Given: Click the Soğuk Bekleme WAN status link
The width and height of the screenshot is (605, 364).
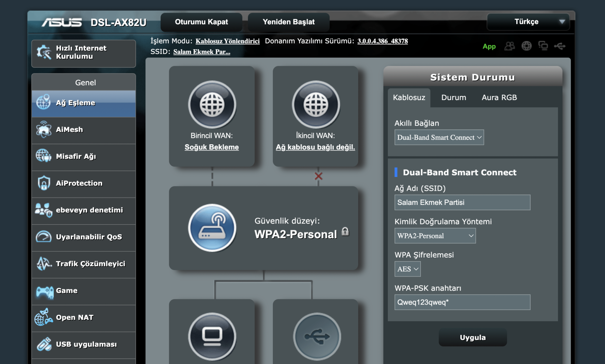Looking at the screenshot, I should (x=212, y=147).
